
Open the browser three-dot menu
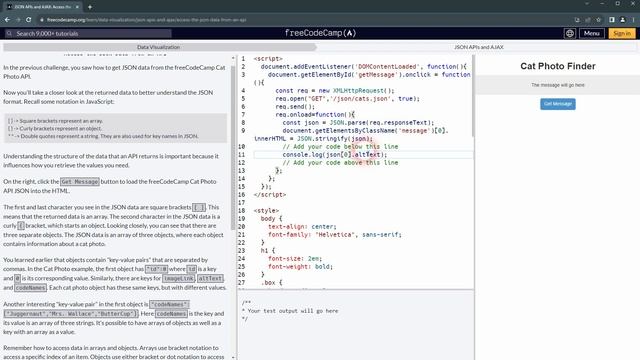pos(633,20)
